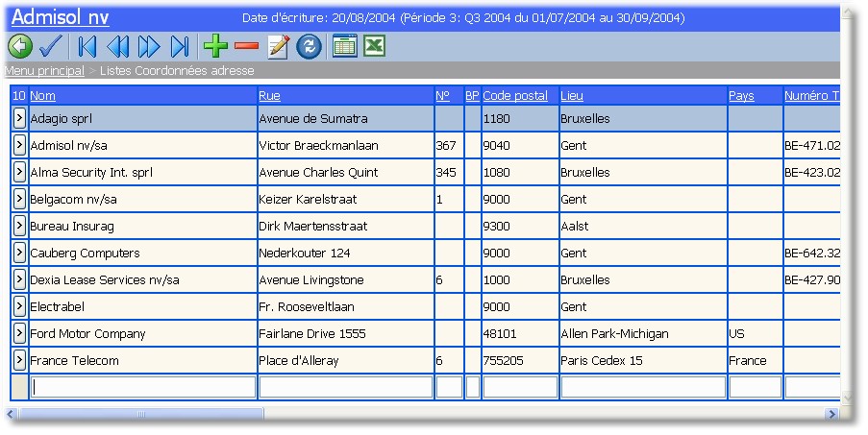
Task: Edit record with notepad pencil icon
Action: (278, 46)
